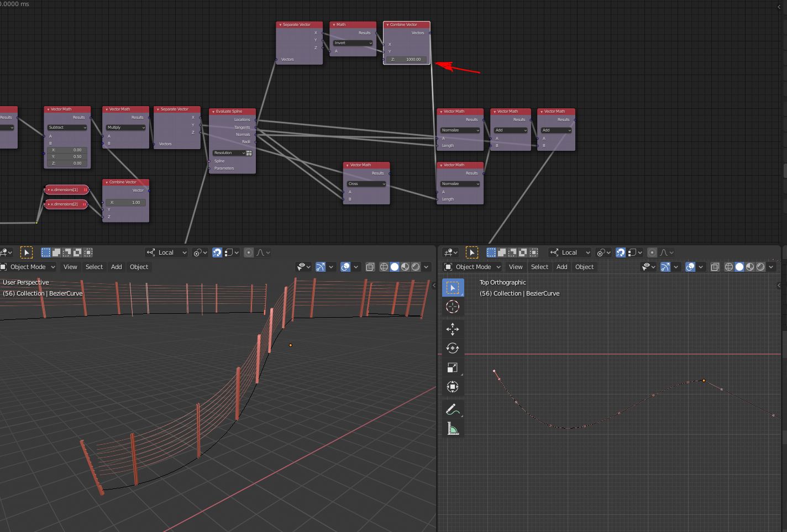The height and width of the screenshot is (532, 787).
Task: Toggle X-ray mode in left viewport
Action: pos(370,267)
